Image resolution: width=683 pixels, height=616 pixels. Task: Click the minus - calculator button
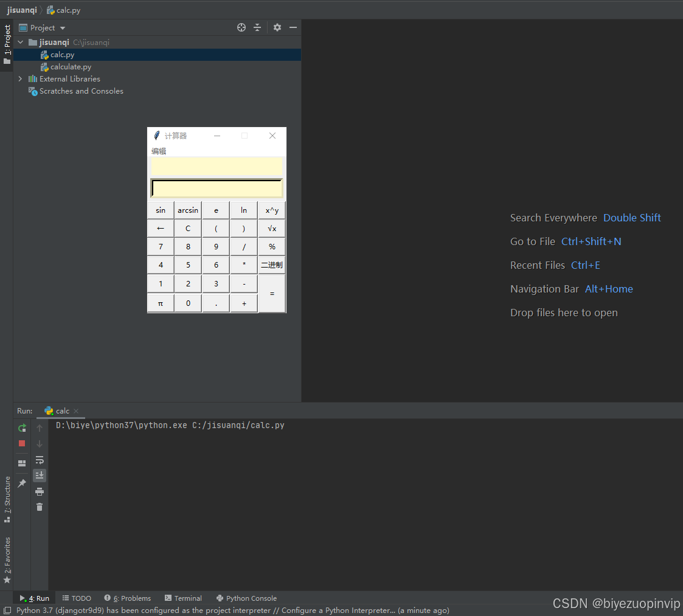click(244, 283)
